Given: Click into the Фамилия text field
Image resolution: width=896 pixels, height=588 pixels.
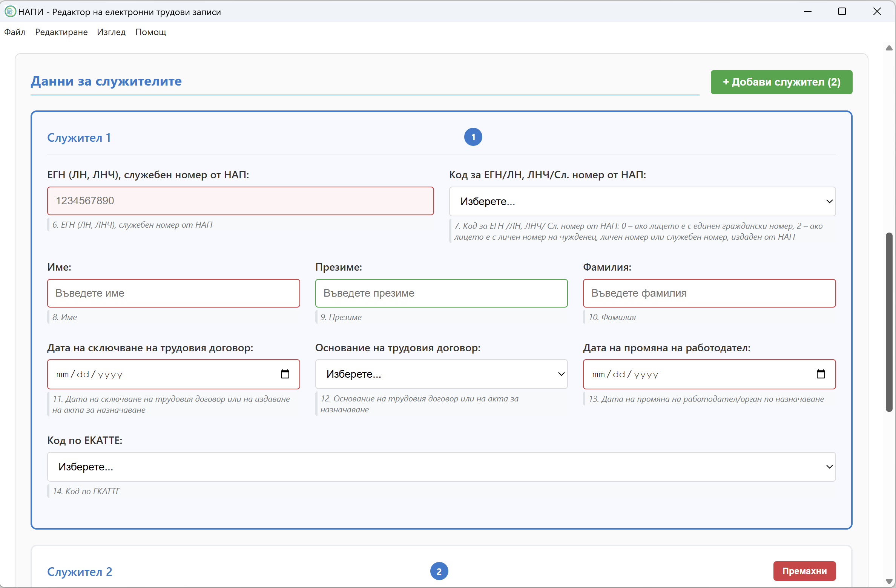Looking at the screenshot, I should point(709,293).
